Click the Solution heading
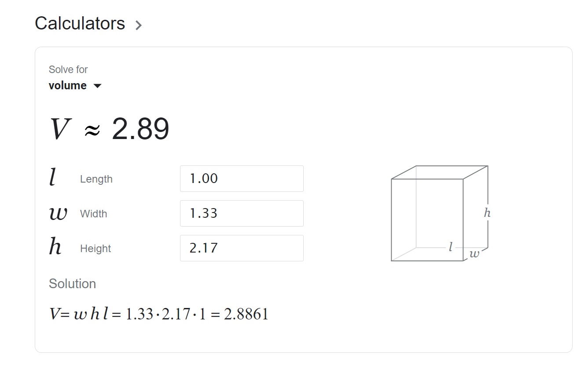This screenshot has height=370, width=588. 72,284
